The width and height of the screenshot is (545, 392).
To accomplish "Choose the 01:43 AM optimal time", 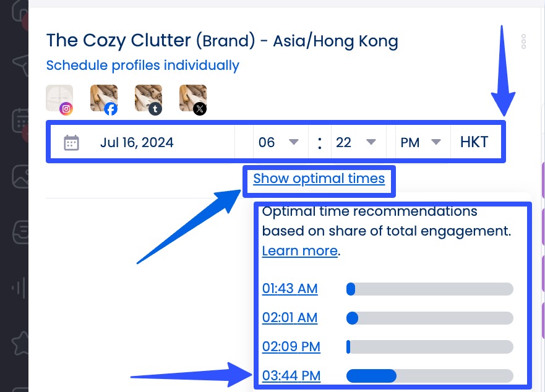I will (290, 289).
